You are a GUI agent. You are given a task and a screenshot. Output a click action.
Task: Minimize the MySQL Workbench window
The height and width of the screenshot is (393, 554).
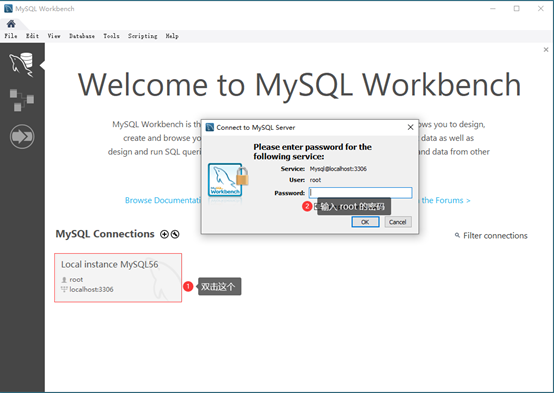(493, 8)
